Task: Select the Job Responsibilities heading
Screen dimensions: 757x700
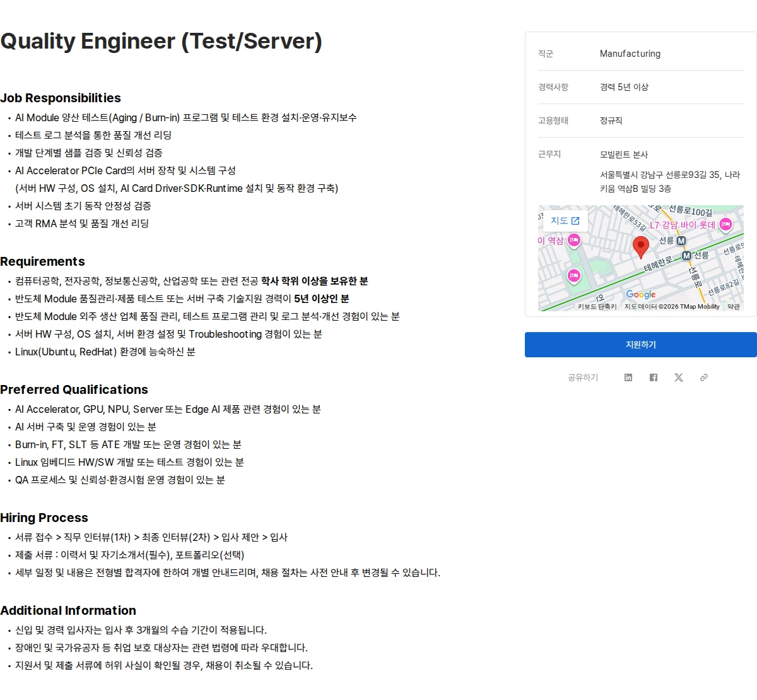Action: [61, 98]
